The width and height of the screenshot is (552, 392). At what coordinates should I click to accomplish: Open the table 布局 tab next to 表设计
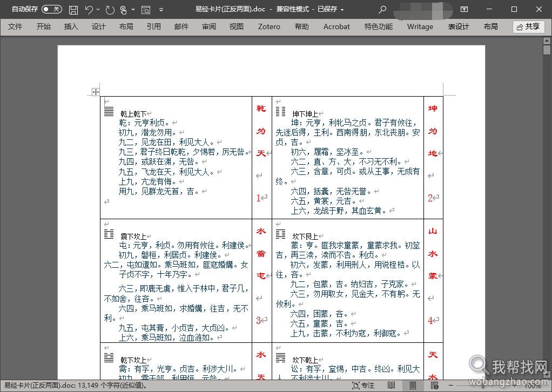(491, 27)
